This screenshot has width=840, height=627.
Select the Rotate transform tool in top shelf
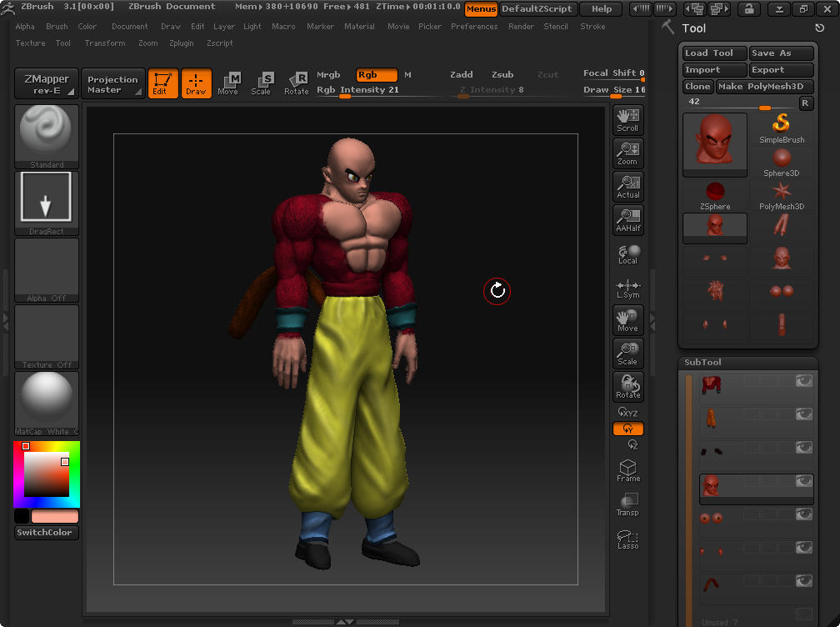point(297,83)
